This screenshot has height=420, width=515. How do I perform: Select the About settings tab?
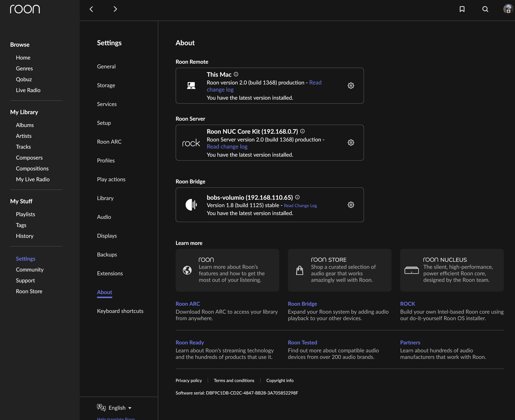point(105,292)
